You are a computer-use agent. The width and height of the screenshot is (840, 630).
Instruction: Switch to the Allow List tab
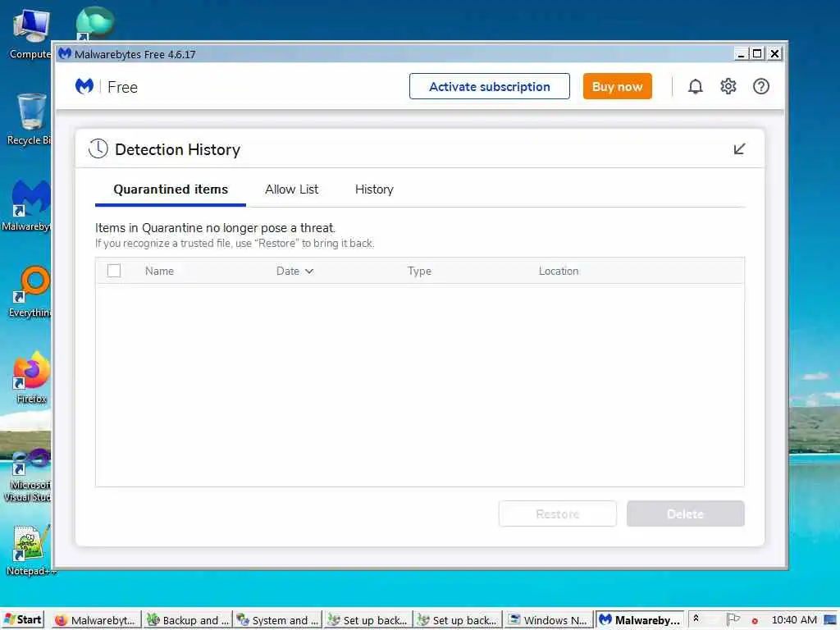[291, 189]
